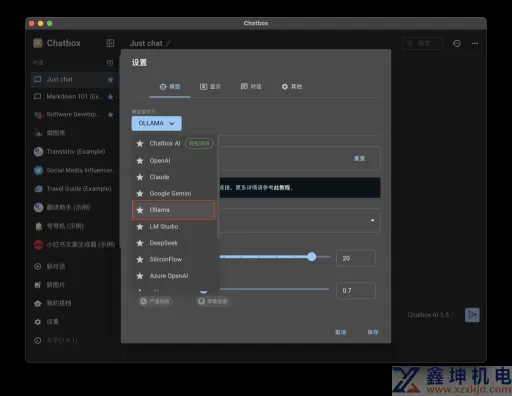Click the pencil icon beside Just chat title
This screenshot has height=396, width=512.
[168, 43]
